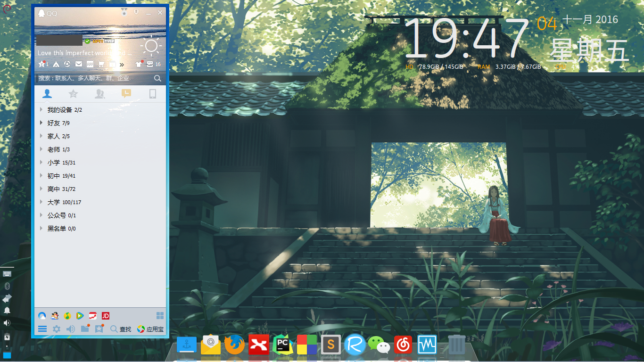Launch Sublime Text from the dock
This screenshot has width=644, height=362.
(331, 345)
